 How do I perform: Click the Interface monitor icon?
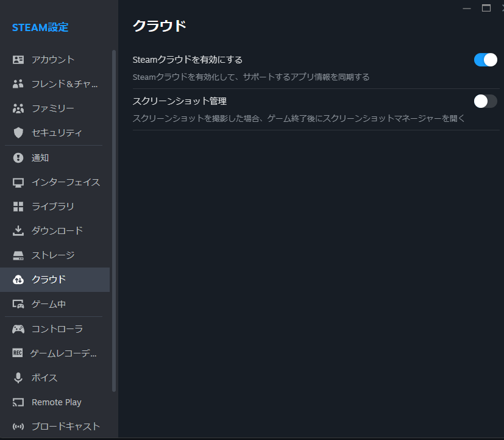[x=18, y=182]
